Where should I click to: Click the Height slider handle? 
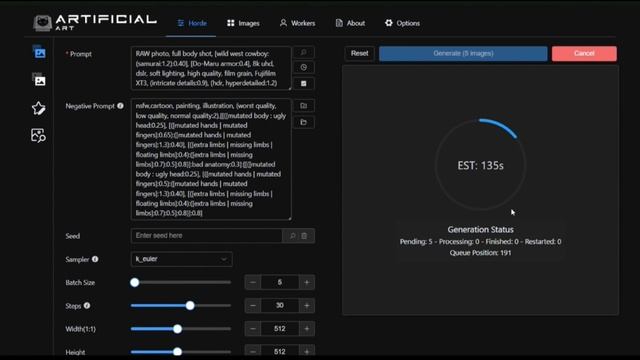(x=178, y=351)
